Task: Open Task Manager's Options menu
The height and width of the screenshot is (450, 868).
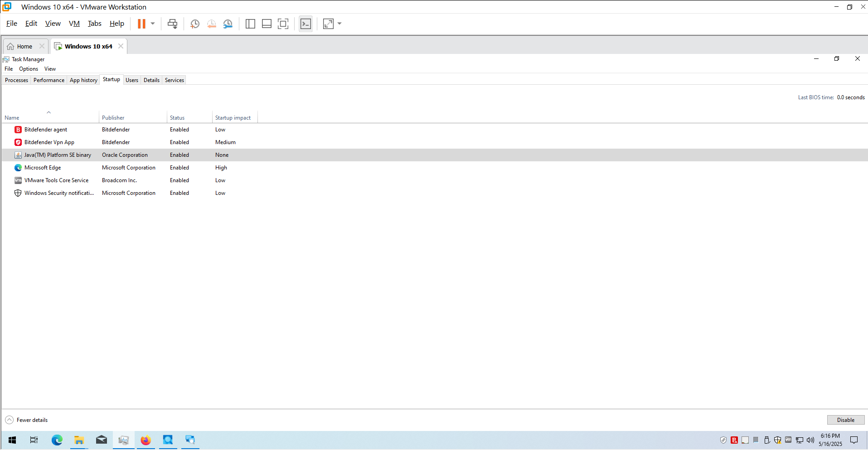Action: click(29, 69)
